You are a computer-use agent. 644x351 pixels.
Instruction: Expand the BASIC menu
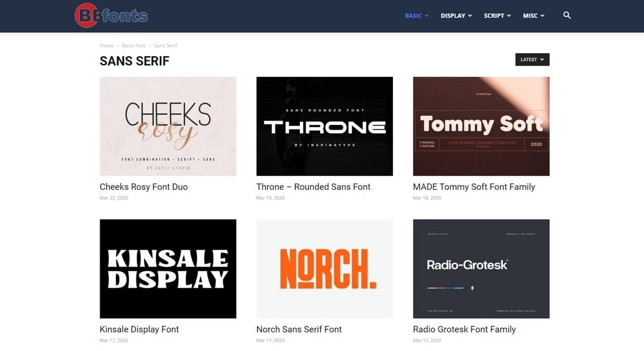point(416,16)
